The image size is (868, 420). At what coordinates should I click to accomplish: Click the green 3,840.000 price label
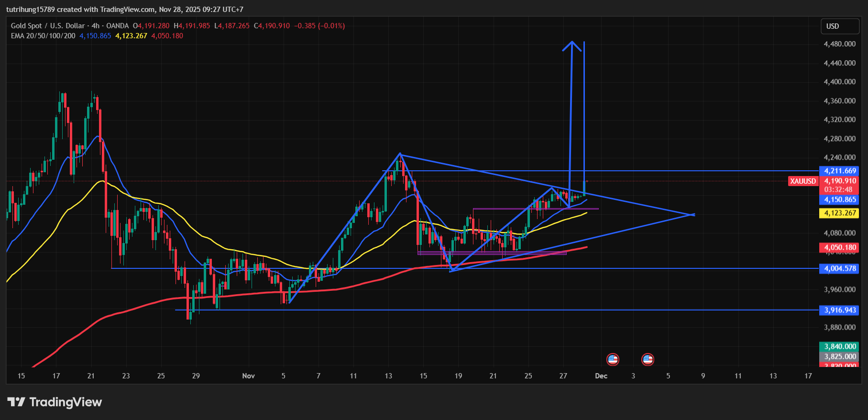[x=839, y=346]
